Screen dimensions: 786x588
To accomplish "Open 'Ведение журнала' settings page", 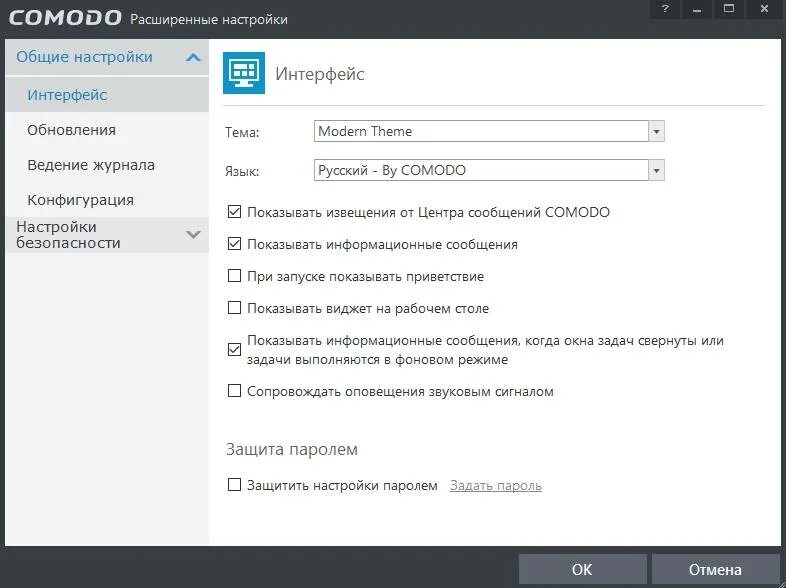I will pos(107,165).
